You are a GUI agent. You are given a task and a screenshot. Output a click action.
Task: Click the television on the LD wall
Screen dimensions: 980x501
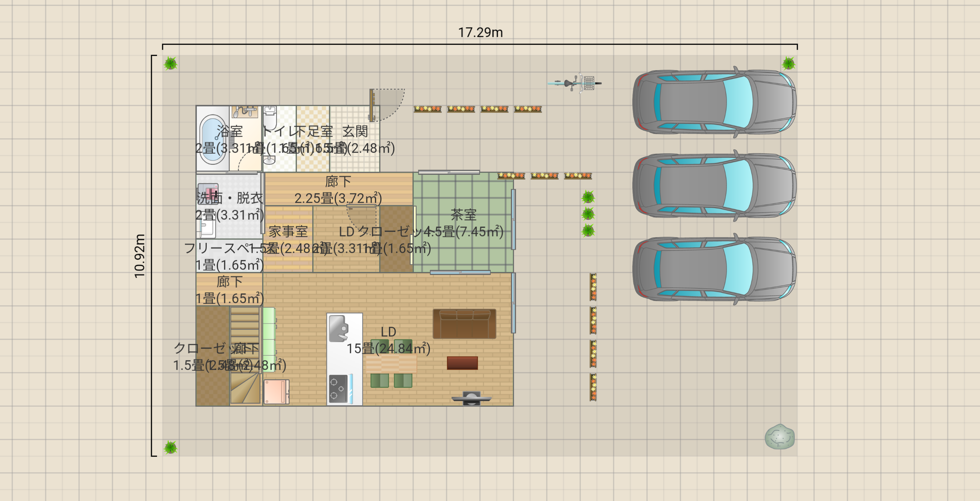[471, 398]
